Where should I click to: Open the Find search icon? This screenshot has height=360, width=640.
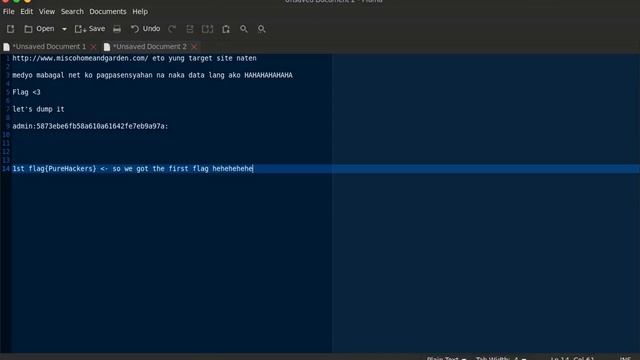tap(244, 29)
